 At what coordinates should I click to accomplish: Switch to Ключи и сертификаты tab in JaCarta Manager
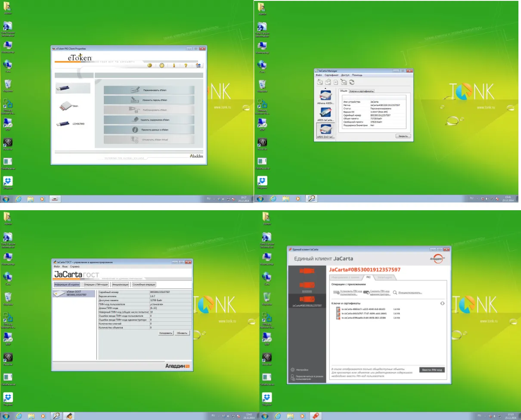(362, 91)
